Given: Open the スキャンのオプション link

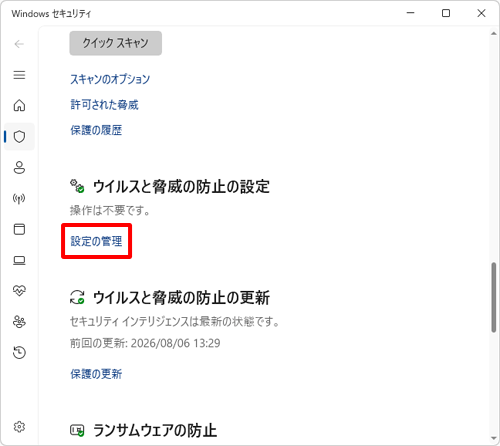Looking at the screenshot, I should [110, 79].
